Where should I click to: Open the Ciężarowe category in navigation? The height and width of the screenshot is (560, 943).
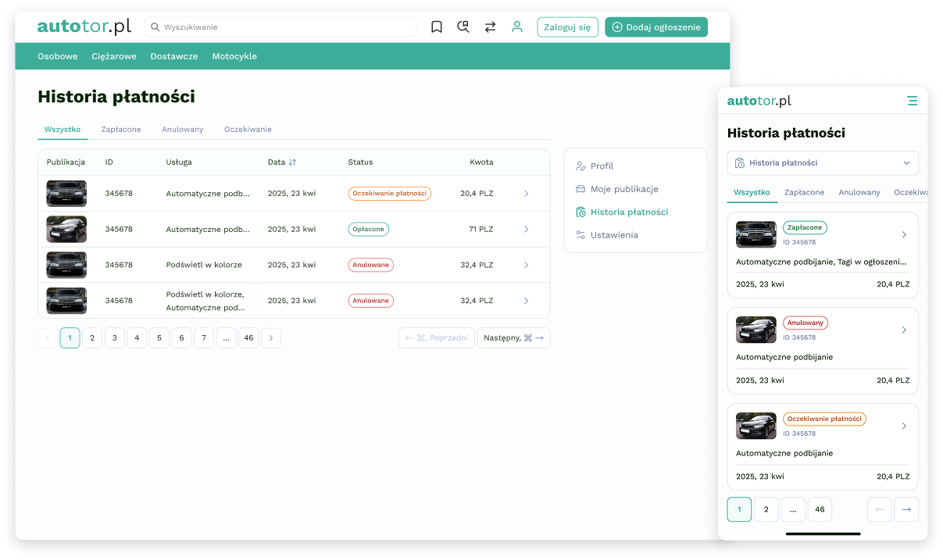click(114, 56)
